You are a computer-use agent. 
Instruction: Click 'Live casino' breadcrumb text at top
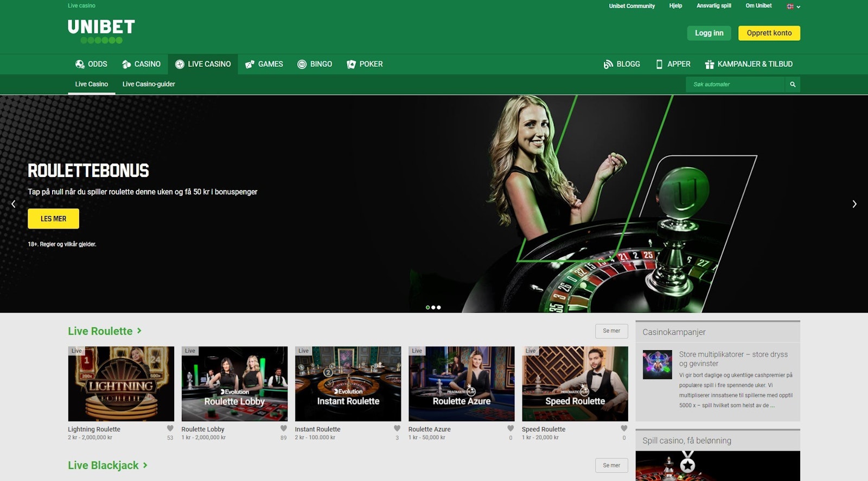pyautogui.click(x=81, y=5)
